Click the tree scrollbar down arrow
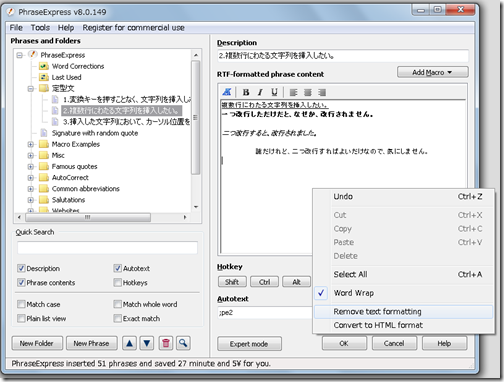 click(x=196, y=207)
